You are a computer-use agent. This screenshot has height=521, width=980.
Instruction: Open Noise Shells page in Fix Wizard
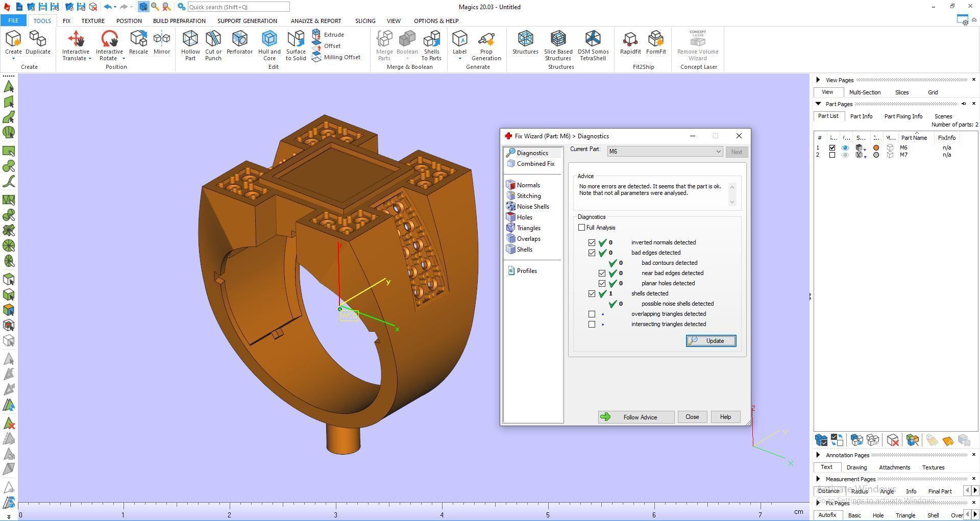(528, 207)
